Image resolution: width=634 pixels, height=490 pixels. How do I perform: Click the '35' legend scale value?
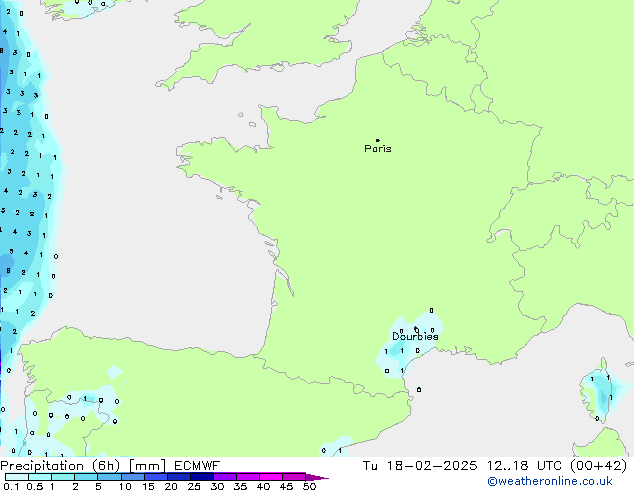click(240, 486)
